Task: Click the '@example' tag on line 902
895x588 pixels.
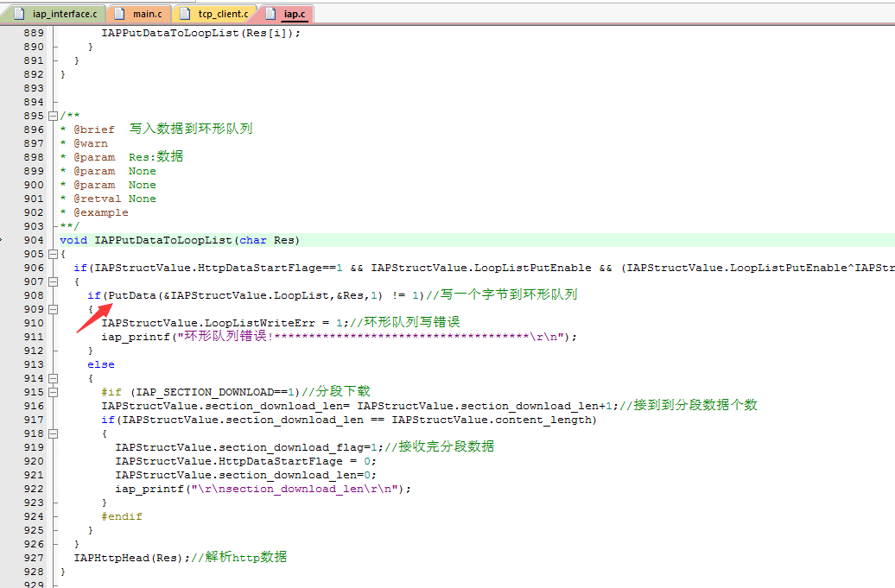Action: click(x=101, y=212)
